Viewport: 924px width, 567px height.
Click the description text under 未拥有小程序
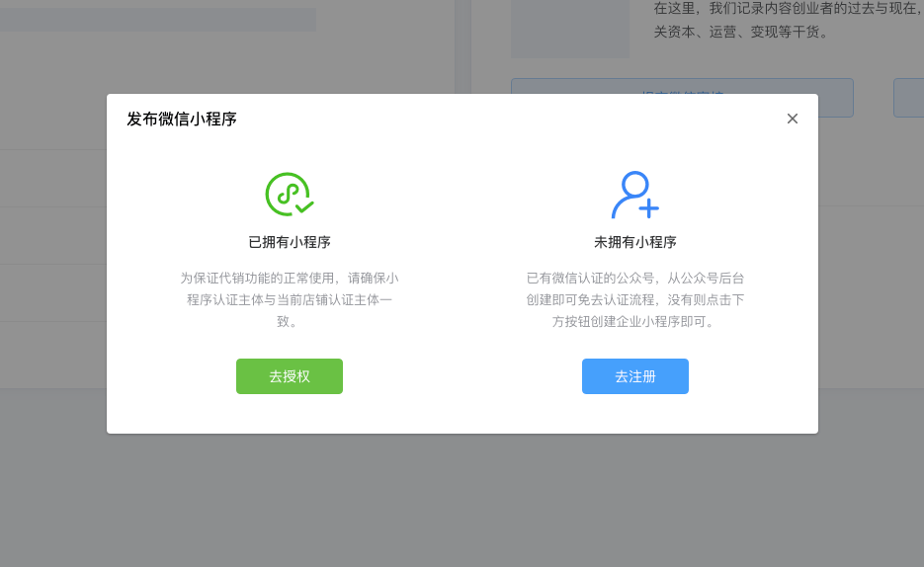click(634, 299)
